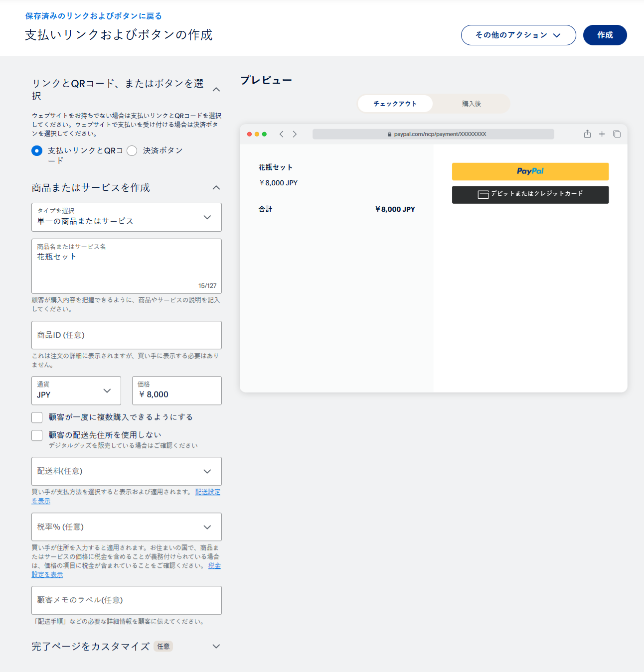Switch to 購入後 preview tab
Viewport: 644px width, 672px height.
472,104
